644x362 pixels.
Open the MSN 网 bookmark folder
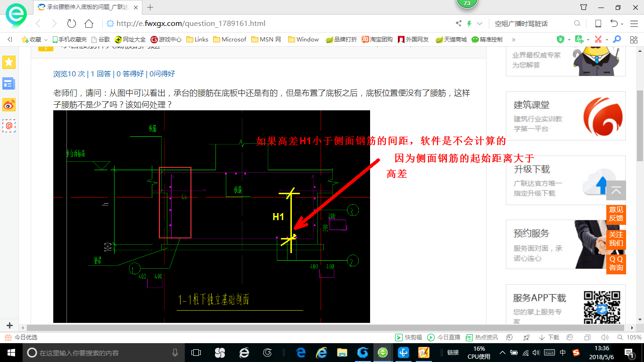[x=266, y=40]
